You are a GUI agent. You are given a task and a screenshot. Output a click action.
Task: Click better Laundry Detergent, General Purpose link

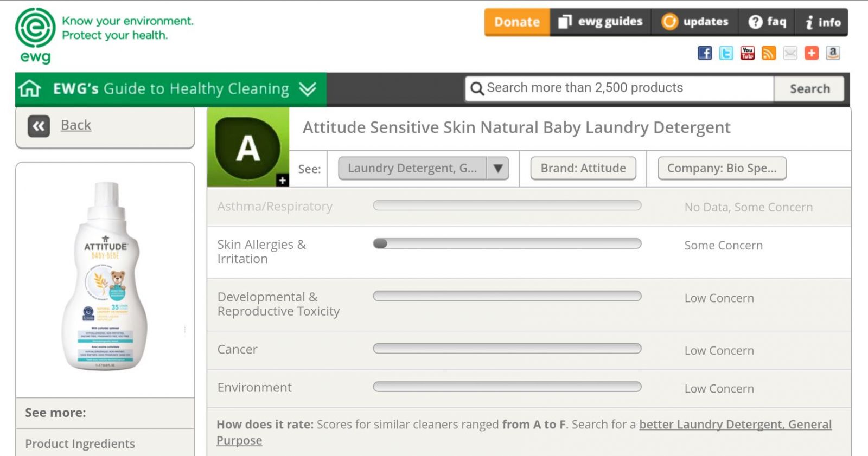(x=524, y=433)
